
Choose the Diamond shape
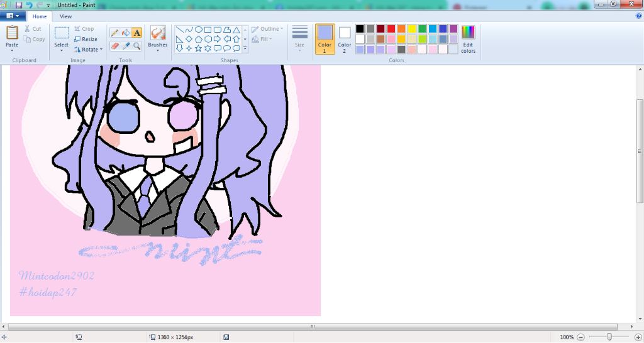(x=189, y=39)
